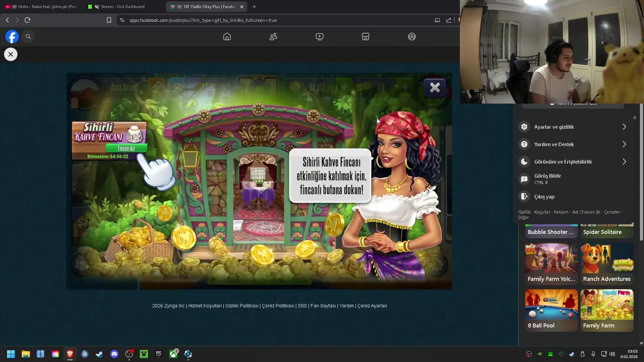
Task: Exit fullscreen game with round X button
Action: click(x=11, y=54)
